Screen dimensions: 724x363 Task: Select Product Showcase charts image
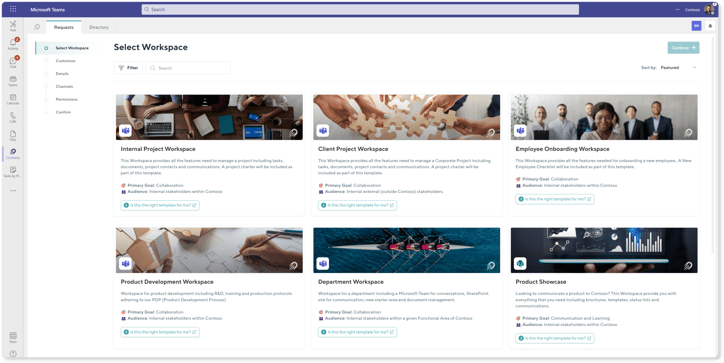(604, 250)
